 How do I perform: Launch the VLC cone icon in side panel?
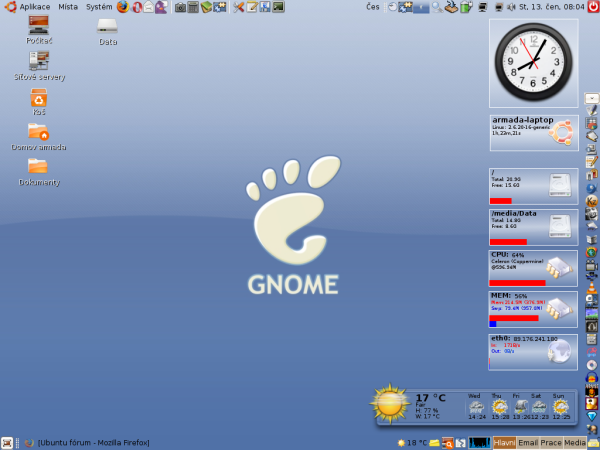592,288
